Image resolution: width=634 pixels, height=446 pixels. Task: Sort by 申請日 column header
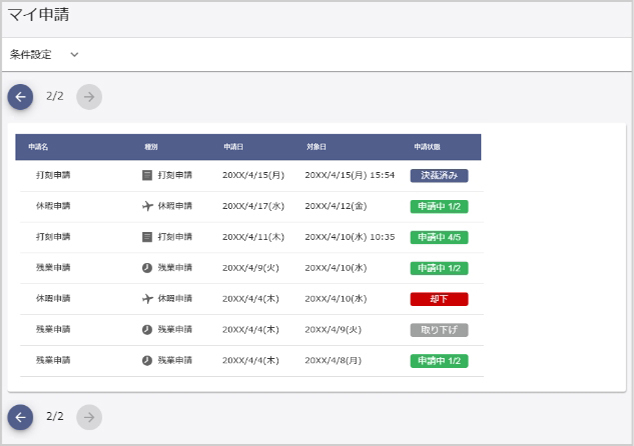[x=234, y=147]
